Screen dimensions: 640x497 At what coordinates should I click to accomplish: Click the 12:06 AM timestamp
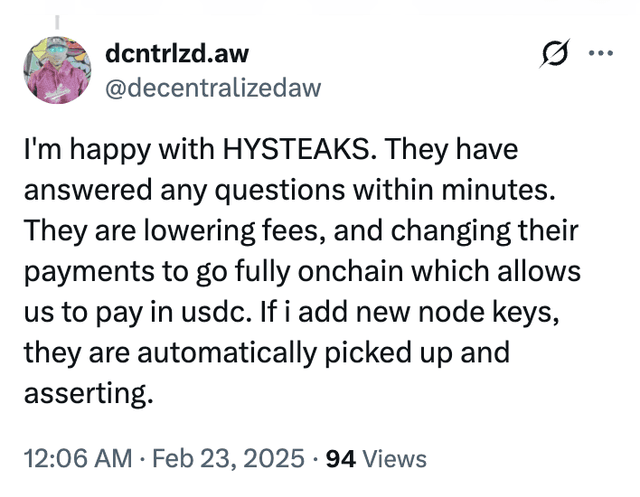[x=77, y=459]
